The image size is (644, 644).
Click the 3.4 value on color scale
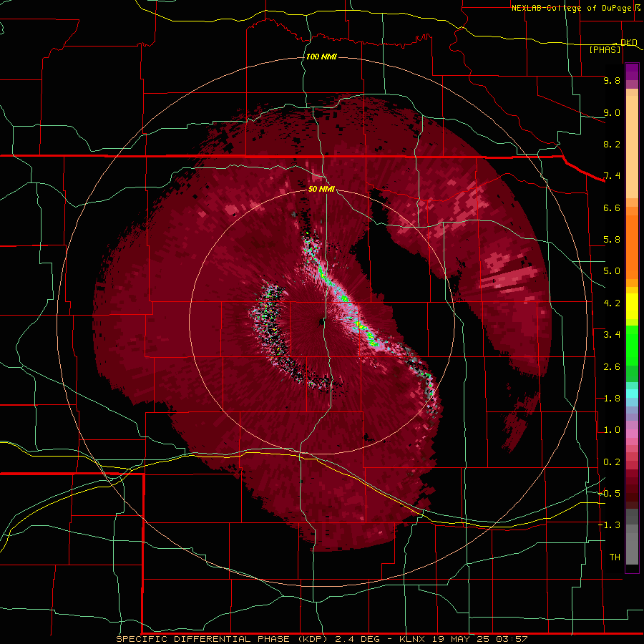612,335
